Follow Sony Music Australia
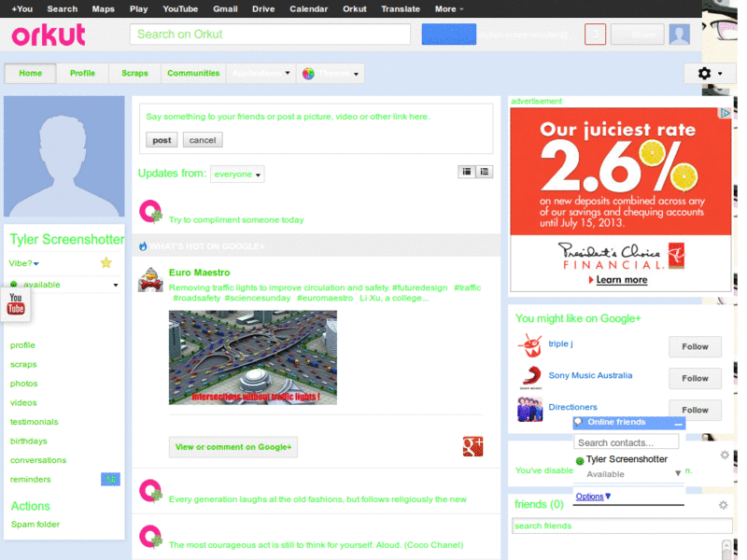 [x=695, y=379]
